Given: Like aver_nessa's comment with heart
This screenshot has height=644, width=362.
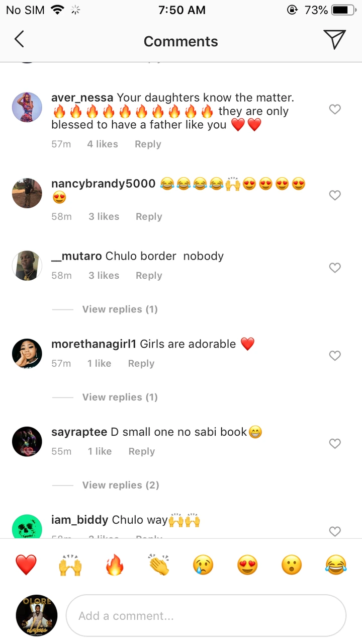Looking at the screenshot, I should pos(335,109).
